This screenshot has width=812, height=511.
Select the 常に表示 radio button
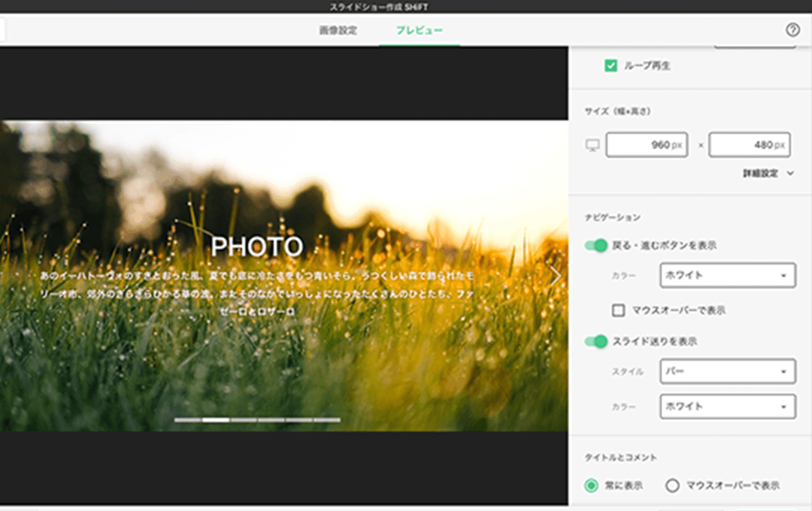[x=592, y=485]
